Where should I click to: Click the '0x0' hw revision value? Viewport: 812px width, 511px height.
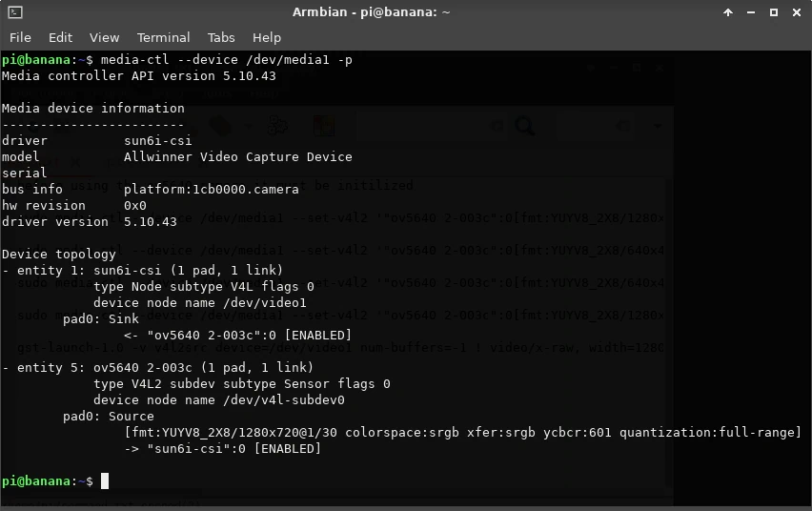click(134, 206)
